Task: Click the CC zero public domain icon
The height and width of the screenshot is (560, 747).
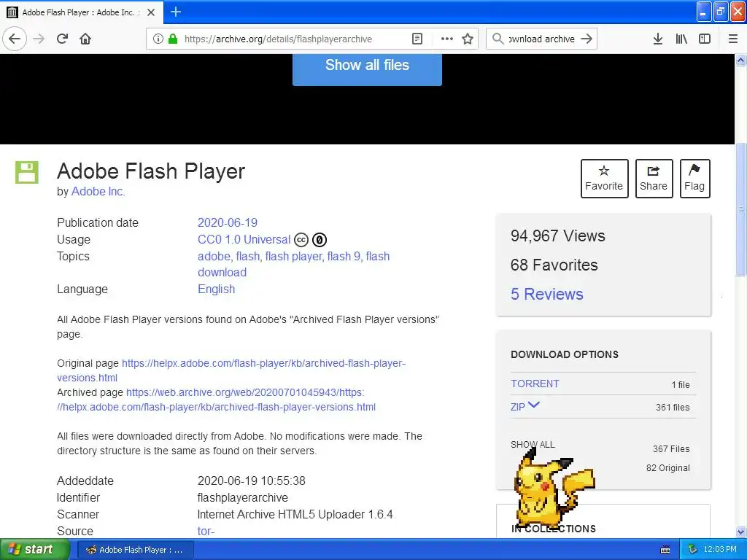Action: (x=320, y=239)
